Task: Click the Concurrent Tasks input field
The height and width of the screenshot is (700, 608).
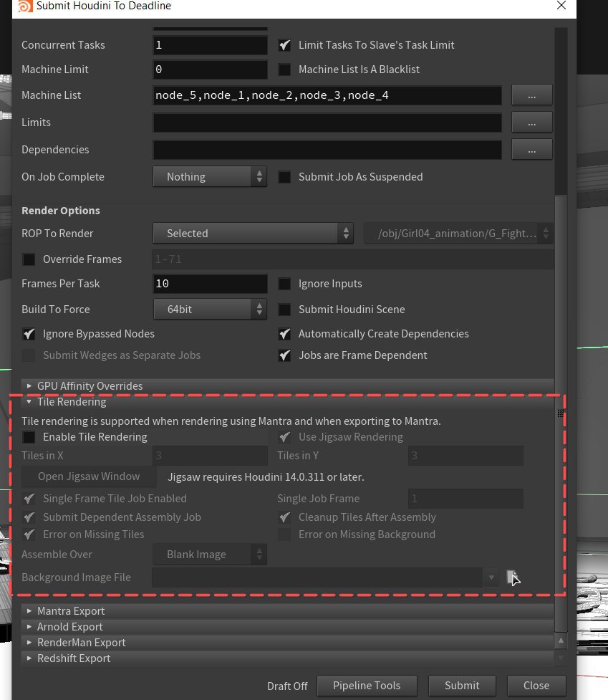Action: pos(210,45)
